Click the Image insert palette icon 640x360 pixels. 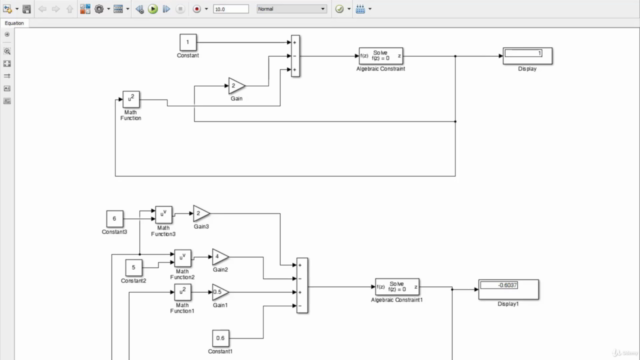click(x=7, y=89)
